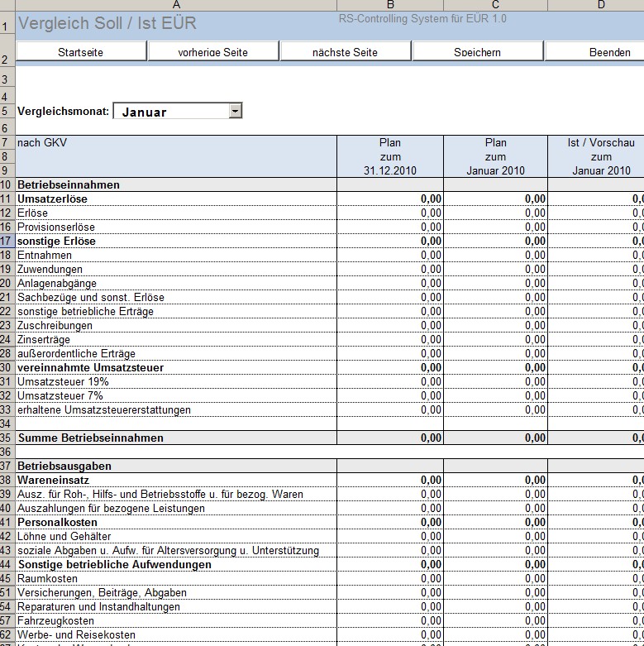The image size is (644, 646).
Task: Click the Summe Betriebseinnahmen label cell
Action: [x=175, y=438]
